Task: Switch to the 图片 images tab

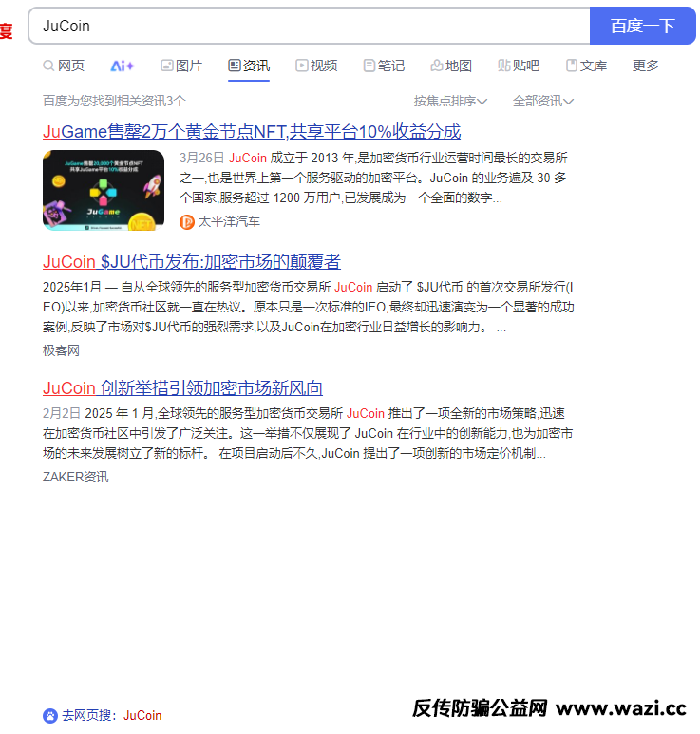Action: (180, 66)
